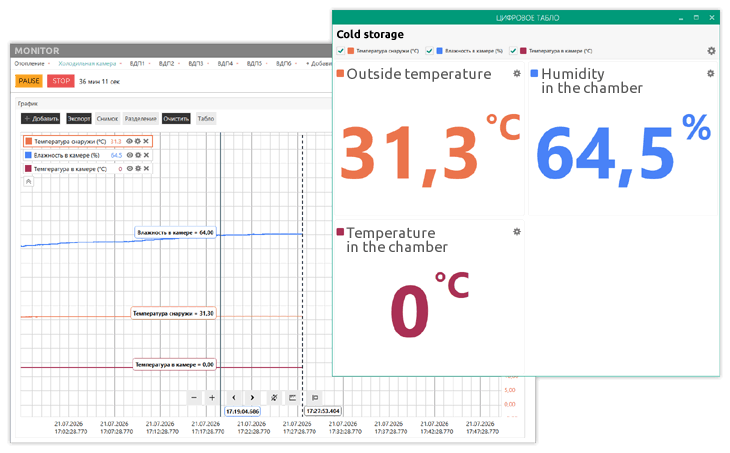This screenshot has height=453, width=730.
Task: Open settings gear of Temperature in the chamber tile
Action: 517,232
